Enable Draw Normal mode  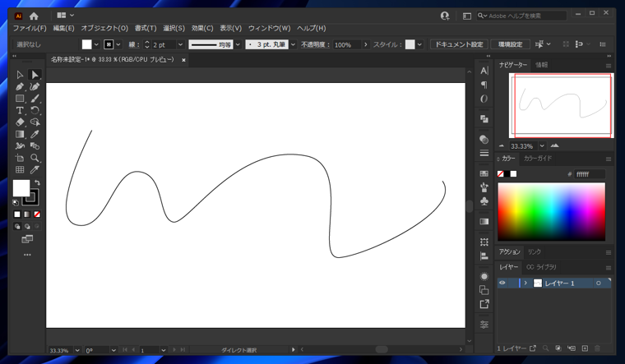[17, 226]
